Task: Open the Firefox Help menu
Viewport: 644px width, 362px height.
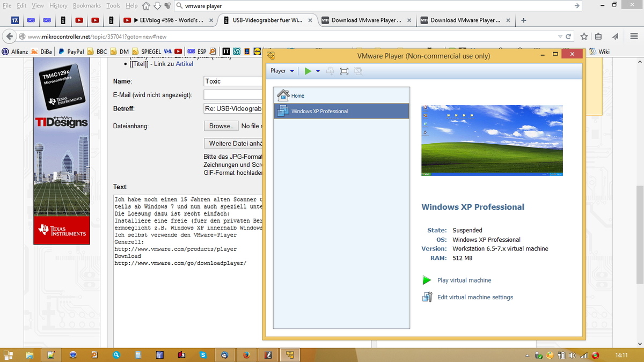Action: point(131,5)
